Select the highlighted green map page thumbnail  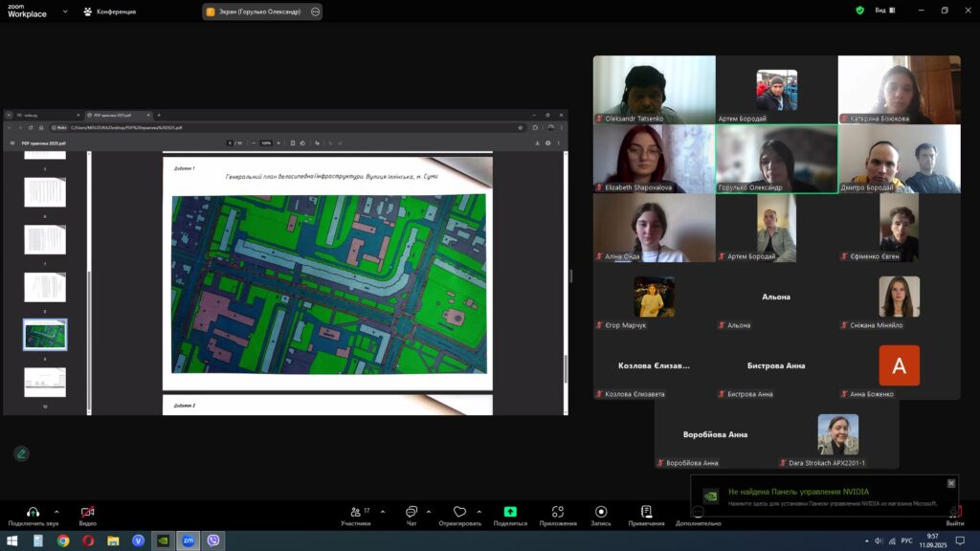(x=45, y=335)
